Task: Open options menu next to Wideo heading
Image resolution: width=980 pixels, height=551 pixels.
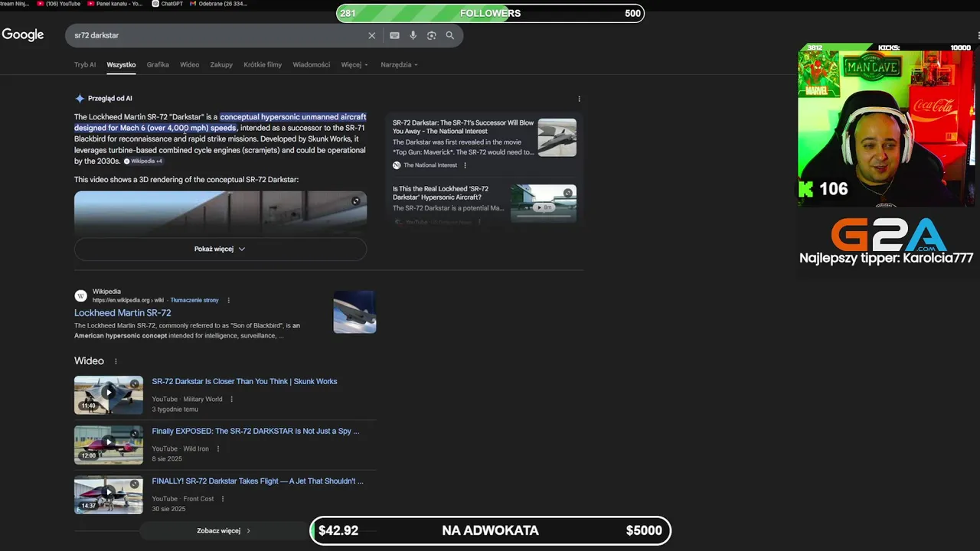Action: click(x=116, y=361)
